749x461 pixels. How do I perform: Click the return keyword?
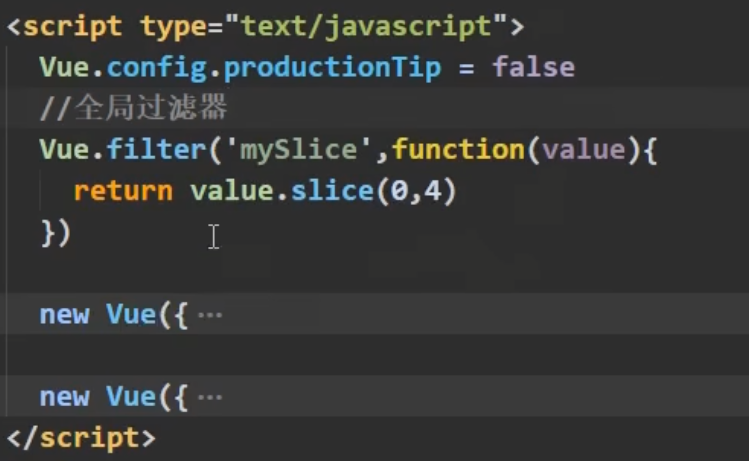point(123,191)
